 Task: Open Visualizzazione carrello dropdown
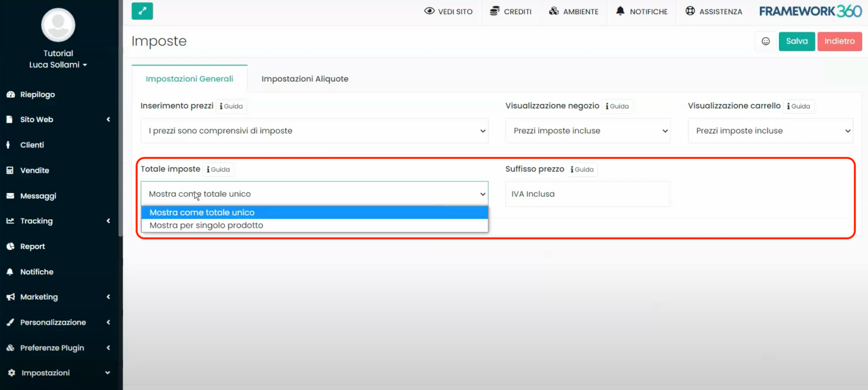tap(770, 131)
